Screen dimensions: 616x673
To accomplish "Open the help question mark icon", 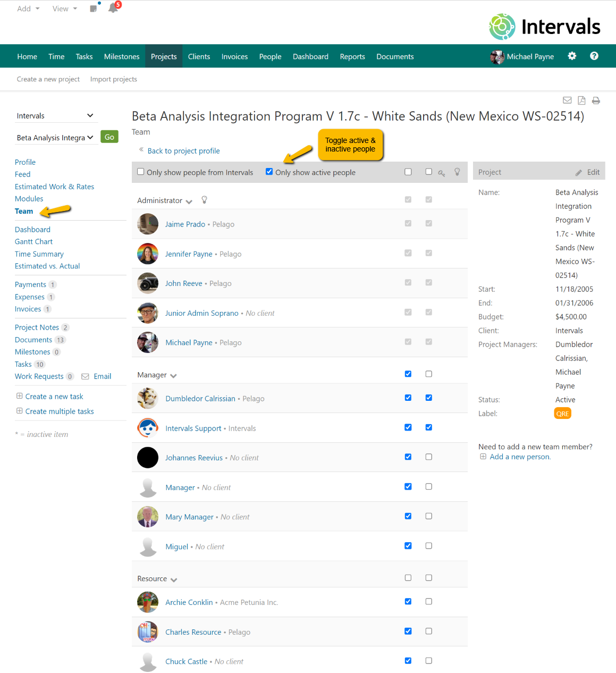I will click(x=594, y=56).
